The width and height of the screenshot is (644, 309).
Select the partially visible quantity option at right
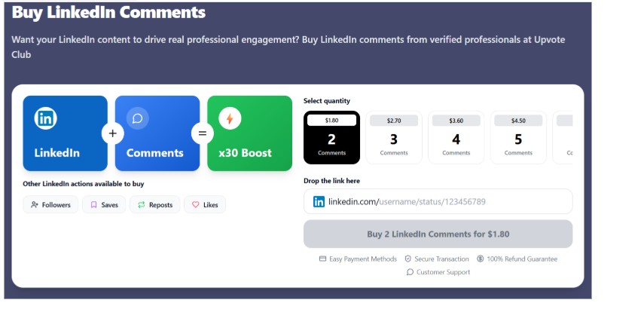(564, 137)
